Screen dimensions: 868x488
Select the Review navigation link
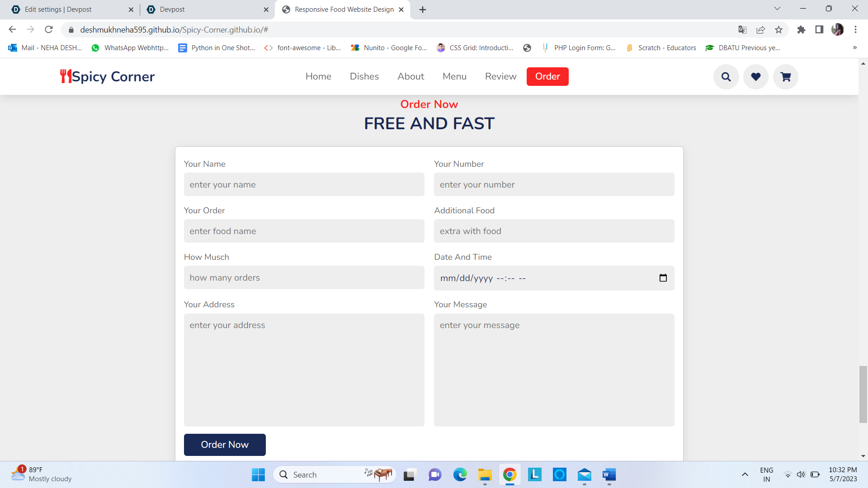tap(500, 76)
